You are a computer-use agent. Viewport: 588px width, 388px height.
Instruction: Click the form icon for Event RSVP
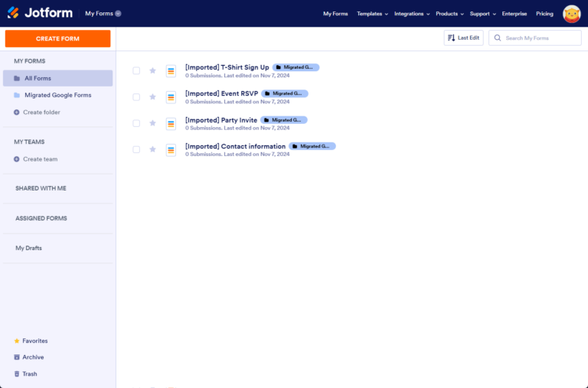(x=171, y=97)
